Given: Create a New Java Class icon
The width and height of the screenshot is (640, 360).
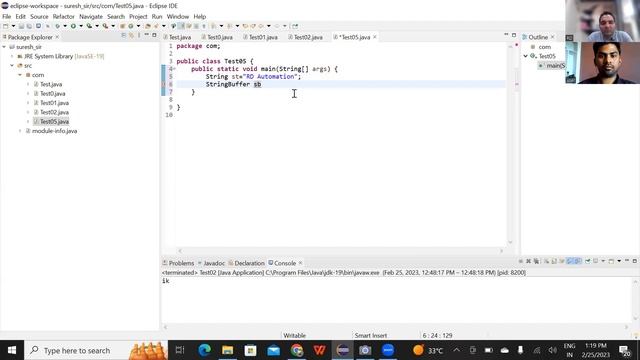Looking at the screenshot, I should pos(131,26).
